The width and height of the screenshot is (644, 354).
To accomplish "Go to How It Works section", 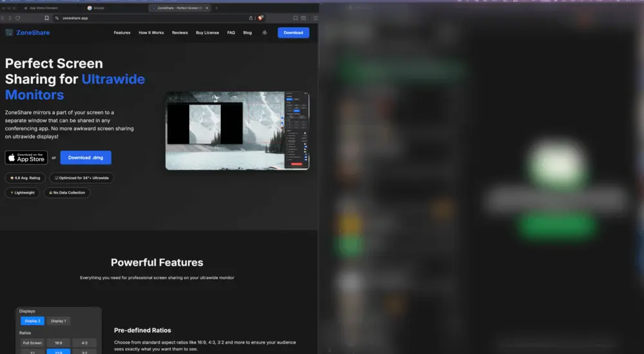I will (x=151, y=32).
